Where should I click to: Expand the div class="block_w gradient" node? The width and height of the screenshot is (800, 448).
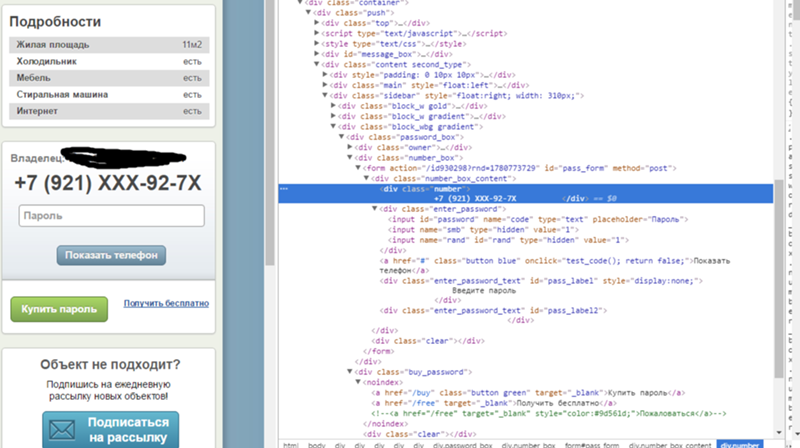333,116
